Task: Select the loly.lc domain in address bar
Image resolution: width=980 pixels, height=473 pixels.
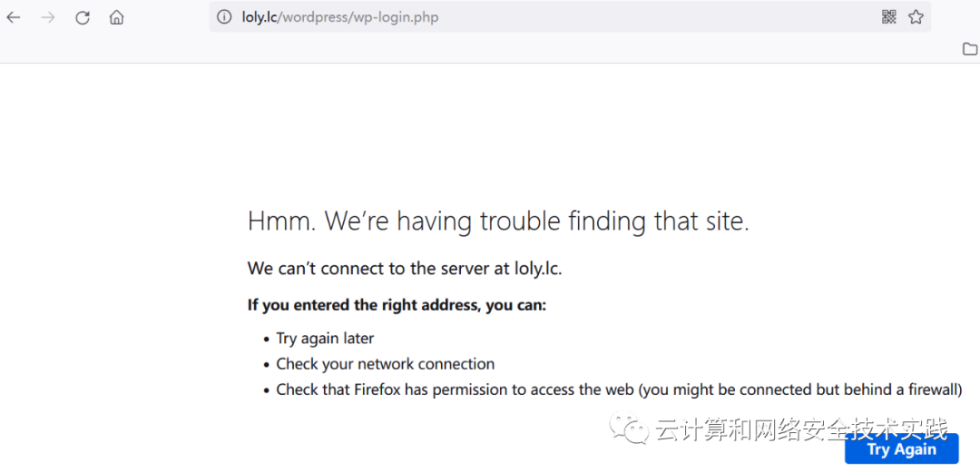Action: [261, 17]
